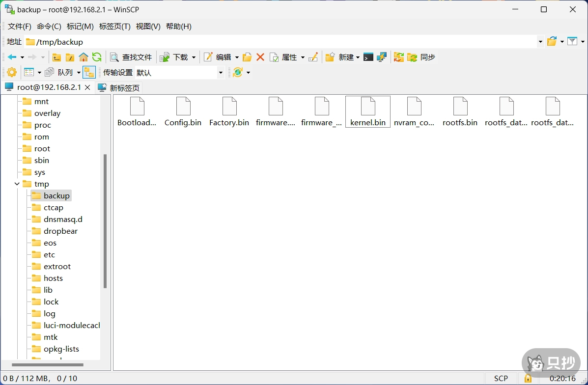Open the 命令(C) menu
Image resolution: width=588 pixels, height=385 pixels.
coord(49,27)
